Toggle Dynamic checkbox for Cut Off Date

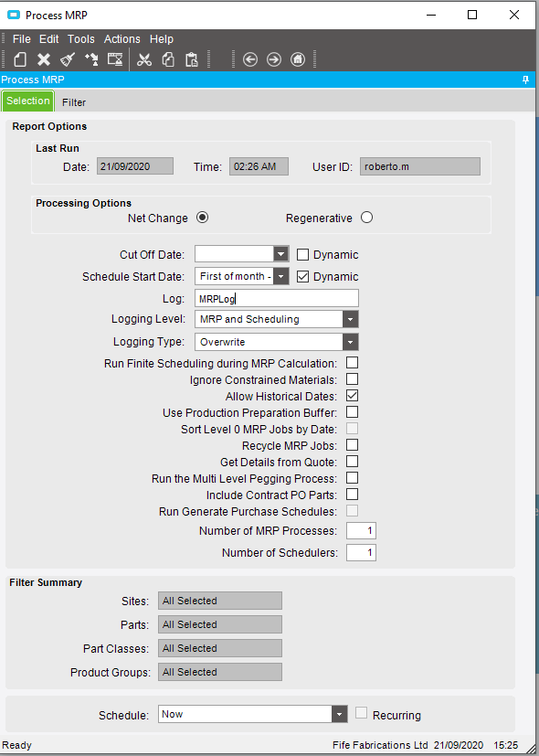pyautogui.click(x=302, y=254)
